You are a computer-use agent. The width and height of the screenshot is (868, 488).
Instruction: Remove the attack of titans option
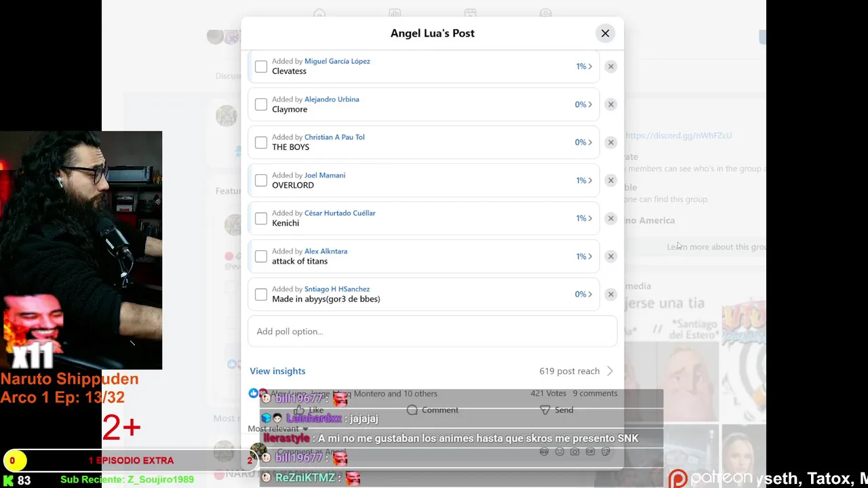[x=610, y=256]
